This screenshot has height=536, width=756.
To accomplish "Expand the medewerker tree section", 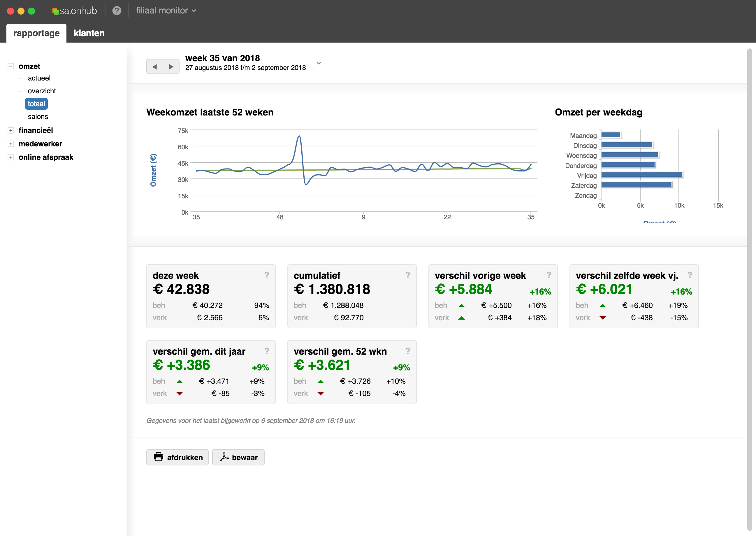I will click(11, 144).
